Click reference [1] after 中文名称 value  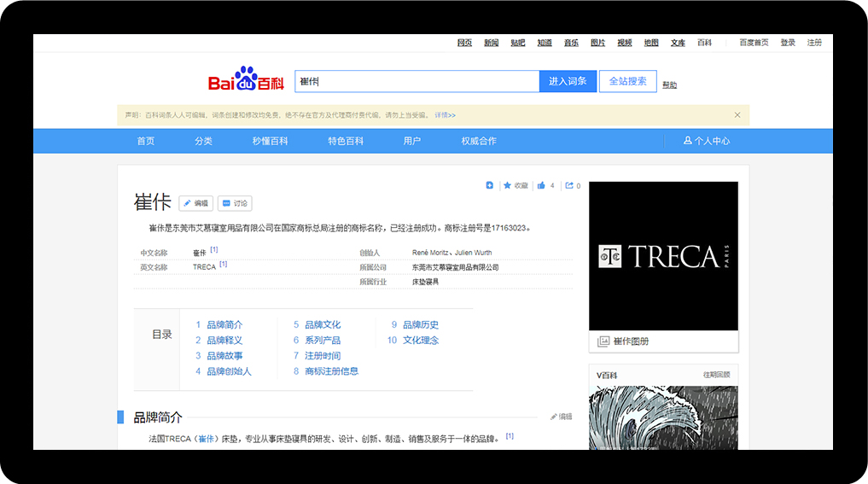point(214,250)
